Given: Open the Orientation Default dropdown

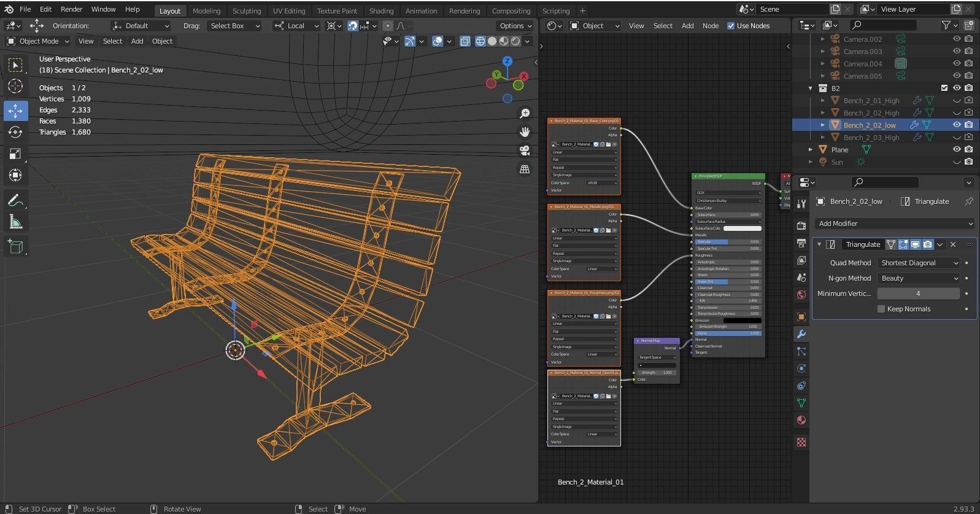Looking at the screenshot, I should pos(141,26).
